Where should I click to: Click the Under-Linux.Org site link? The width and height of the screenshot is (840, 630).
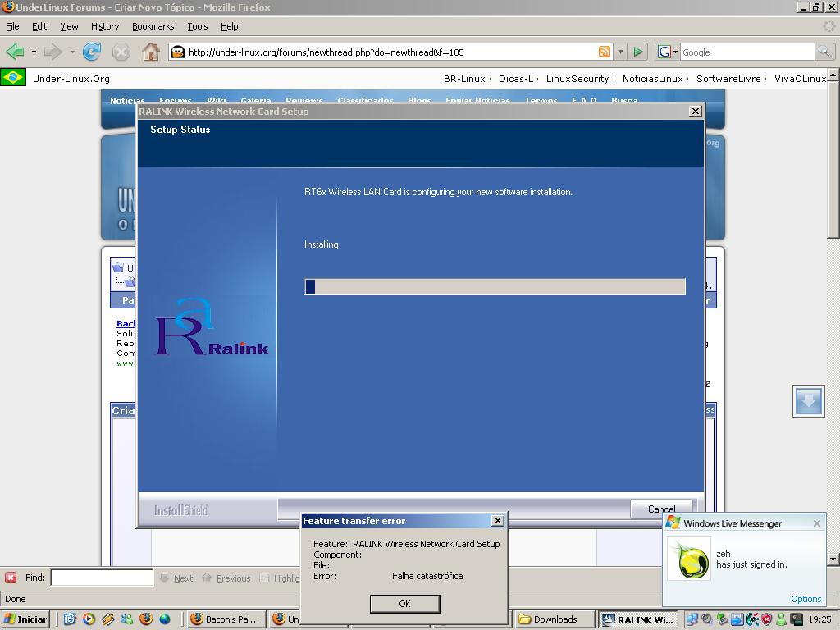(71, 78)
